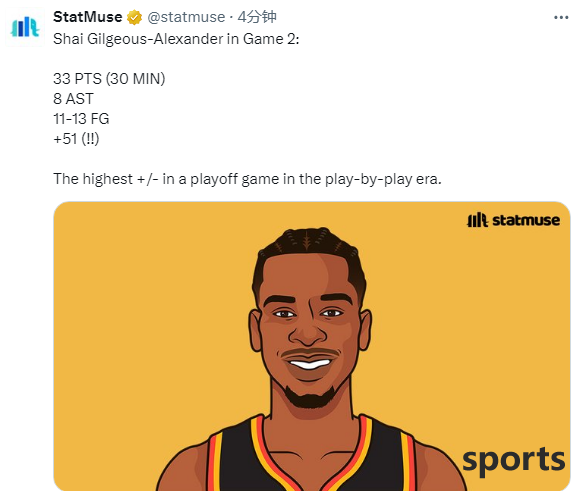Click the statmuse logo in the image
Screen dimensions: 580x491
(x=513, y=220)
